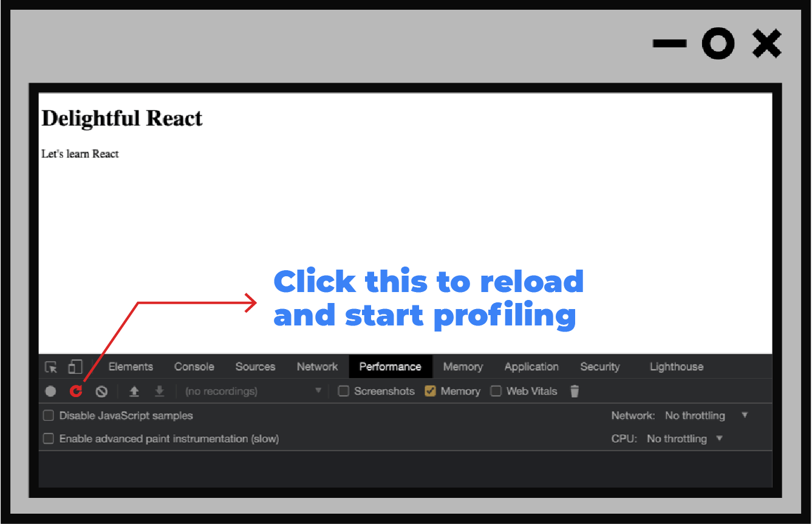Click the Let's learn React text
The image size is (812, 524).
[x=80, y=154]
